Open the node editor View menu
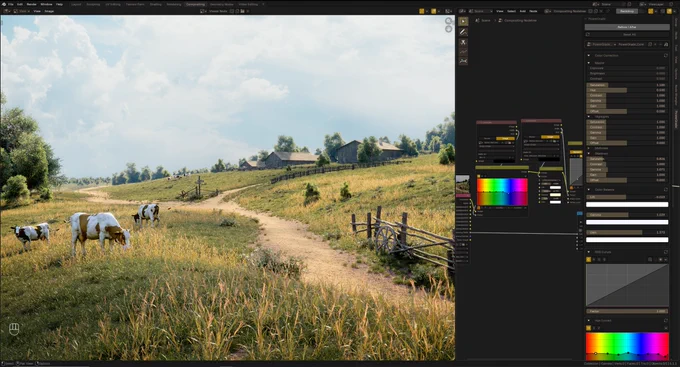Screen dimensions: 680x367 coord(500,11)
